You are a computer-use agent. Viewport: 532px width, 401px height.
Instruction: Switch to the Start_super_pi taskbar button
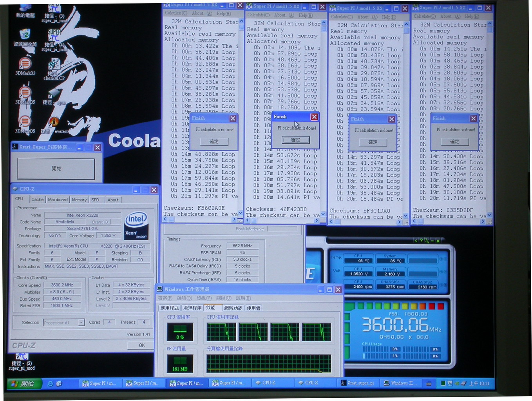(358, 383)
